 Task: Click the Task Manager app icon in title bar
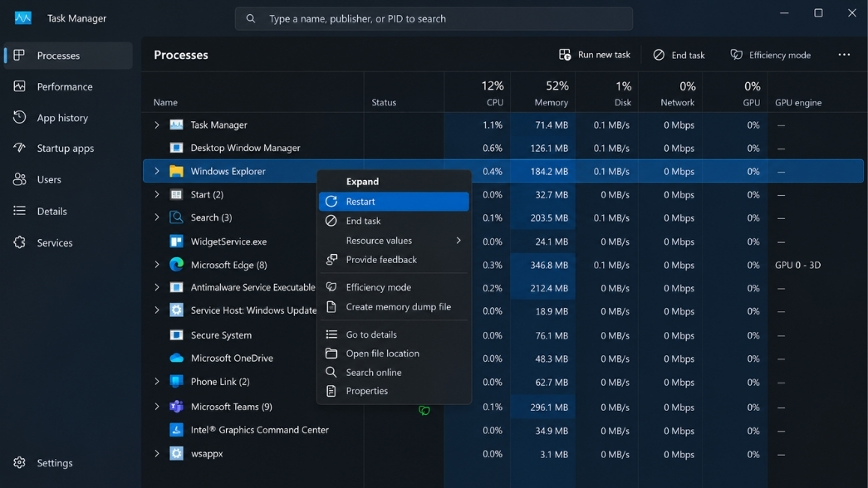(x=22, y=17)
